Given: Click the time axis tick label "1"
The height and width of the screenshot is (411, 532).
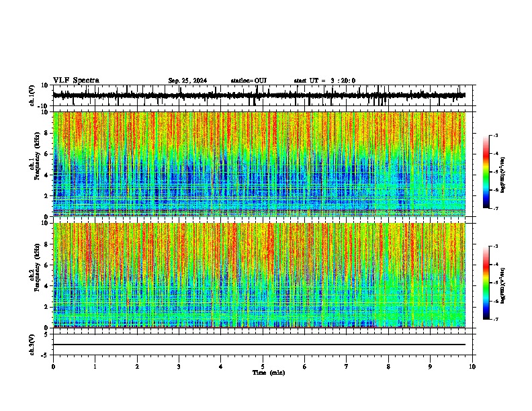Looking at the screenshot, I should [x=95, y=367].
